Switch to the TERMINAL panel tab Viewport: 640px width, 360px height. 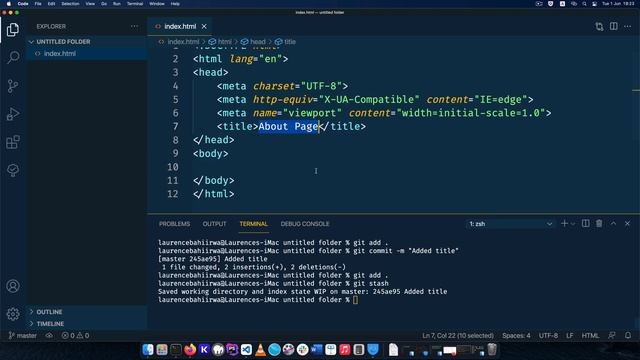click(253, 224)
